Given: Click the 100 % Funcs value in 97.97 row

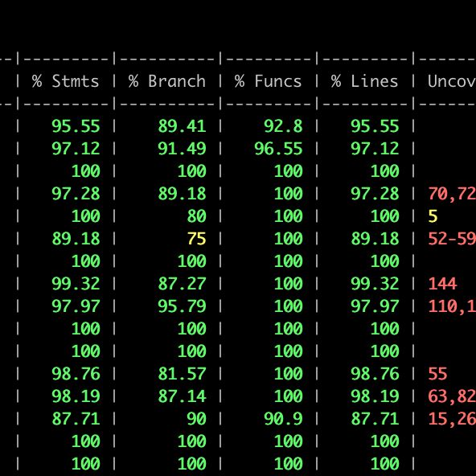Looking at the screenshot, I should click(x=288, y=306).
